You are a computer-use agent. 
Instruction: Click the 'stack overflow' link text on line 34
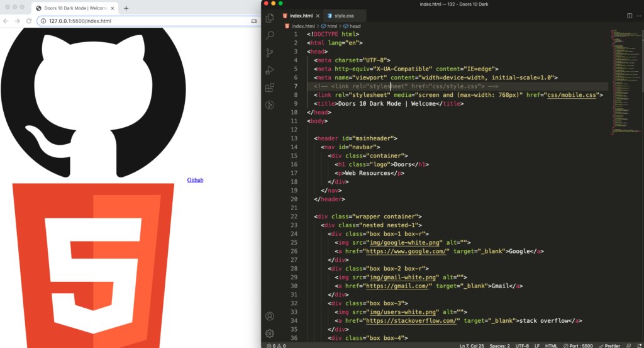[544, 320]
